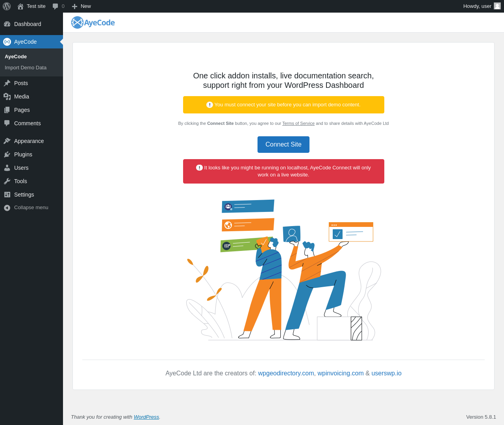Click the illustration of two people
Screen dimensions: 504x425
click(x=283, y=270)
